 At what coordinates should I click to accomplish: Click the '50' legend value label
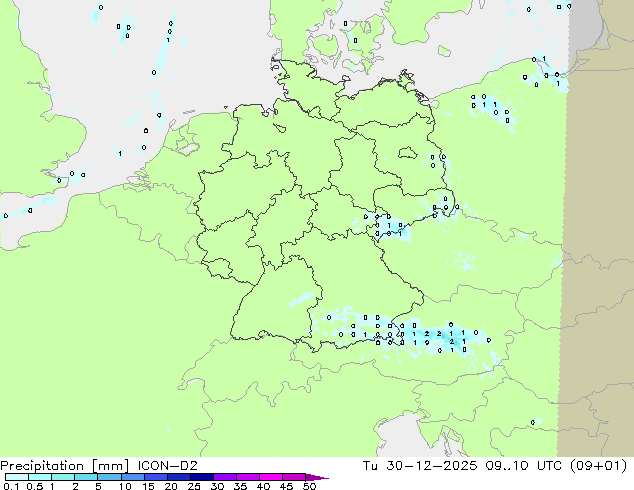tap(309, 486)
